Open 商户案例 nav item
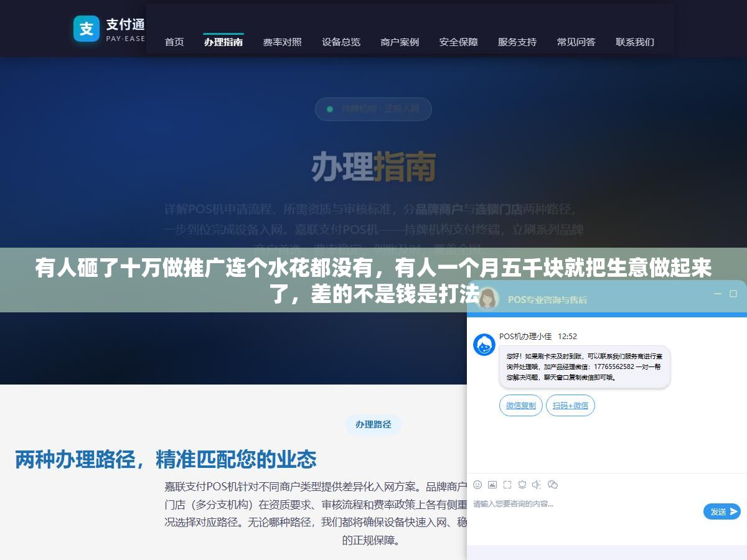This screenshot has height=560, width=747. point(400,42)
